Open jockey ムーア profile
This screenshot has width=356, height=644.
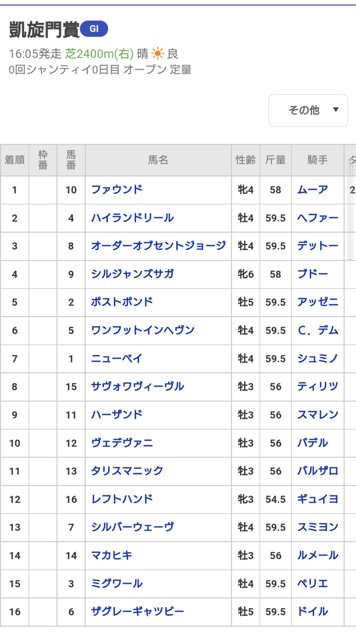[313, 190]
